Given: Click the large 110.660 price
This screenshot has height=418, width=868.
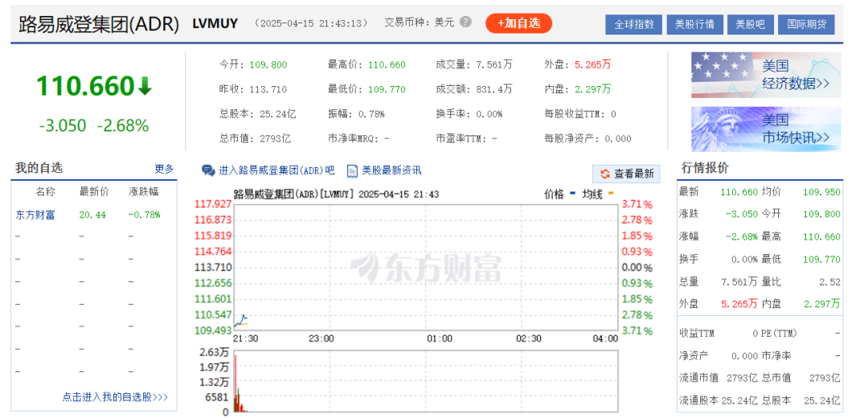Looking at the screenshot, I should (x=85, y=86).
